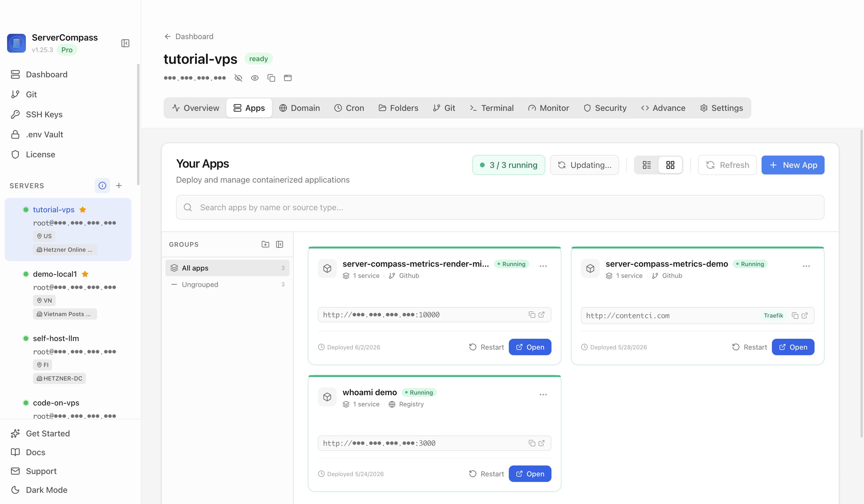Screen dimensions: 864x504
Task: Open the Overview tab
Action: pos(195,108)
